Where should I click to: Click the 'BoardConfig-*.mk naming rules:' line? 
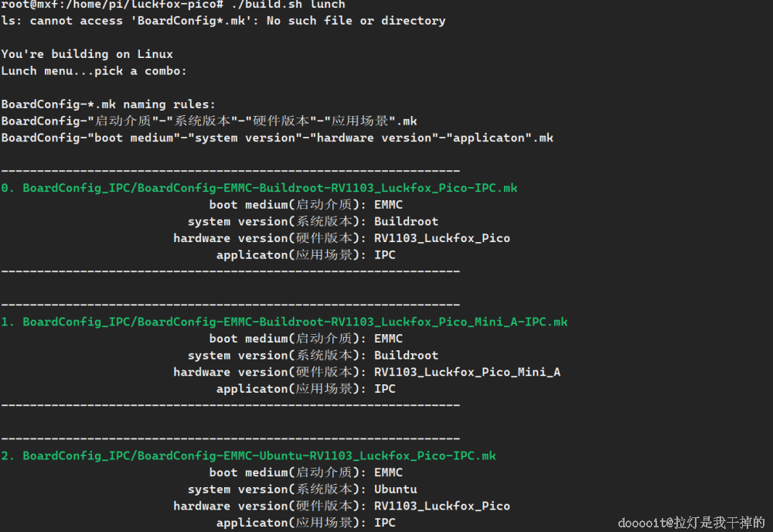point(108,104)
